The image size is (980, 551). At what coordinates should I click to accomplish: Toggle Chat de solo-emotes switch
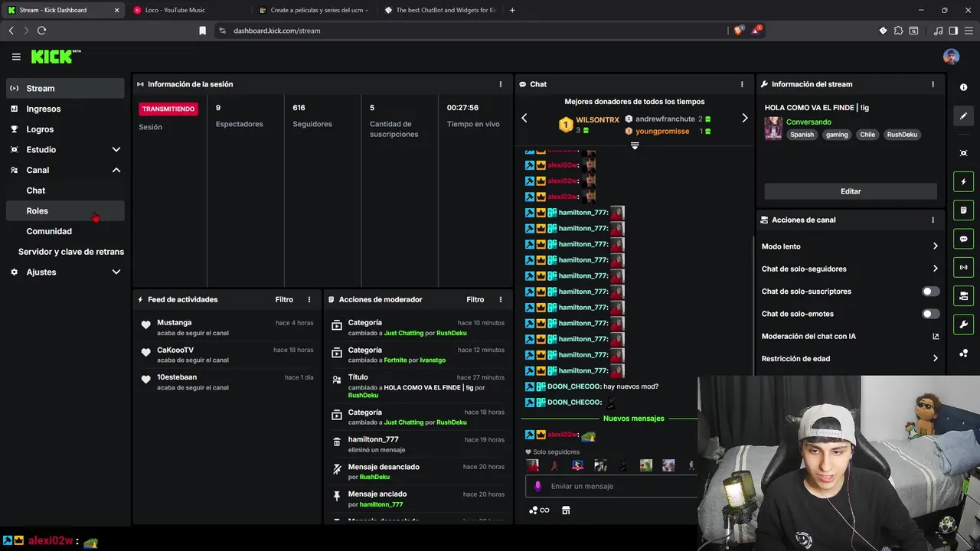(x=930, y=314)
